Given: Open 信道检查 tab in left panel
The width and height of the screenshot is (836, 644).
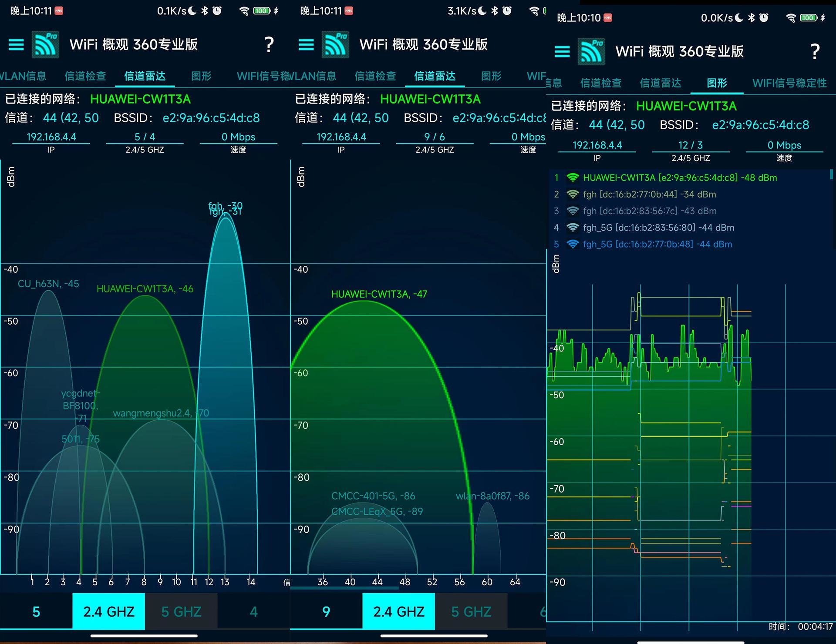Looking at the screenshot, I should (x=85, y=76).
